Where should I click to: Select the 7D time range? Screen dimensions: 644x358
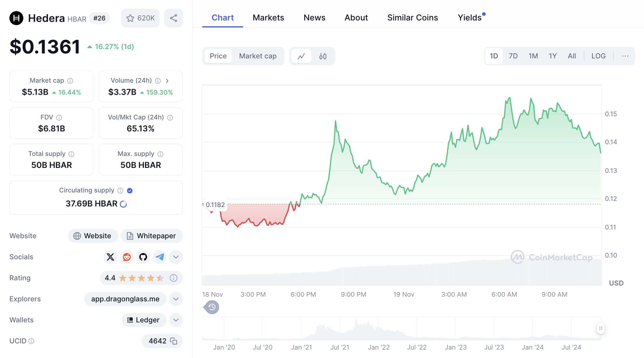point(513,56)
